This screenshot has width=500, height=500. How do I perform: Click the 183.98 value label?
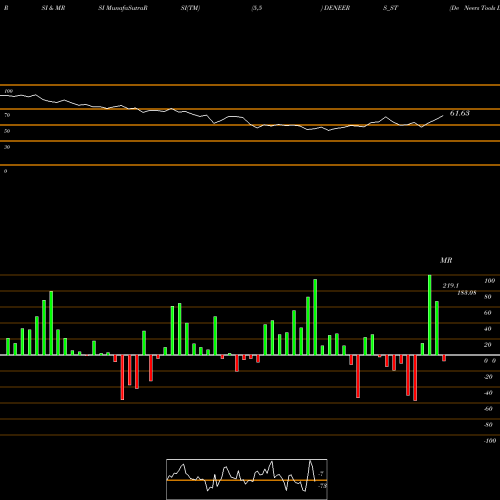click(x=467, y=293)
